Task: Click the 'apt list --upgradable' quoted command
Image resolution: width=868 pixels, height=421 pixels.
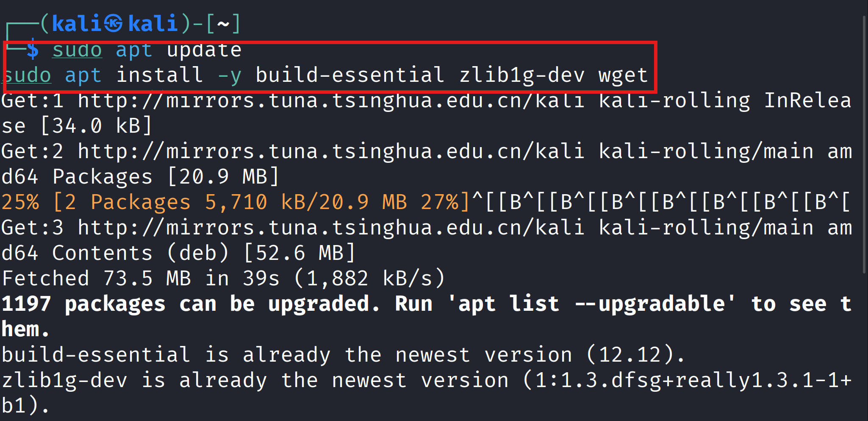Action: point(592,304)
